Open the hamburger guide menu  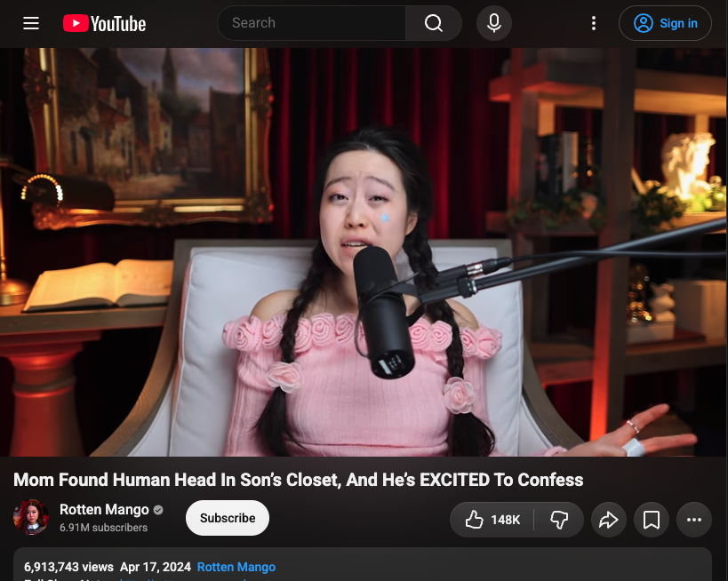click(x=31, y=23)
